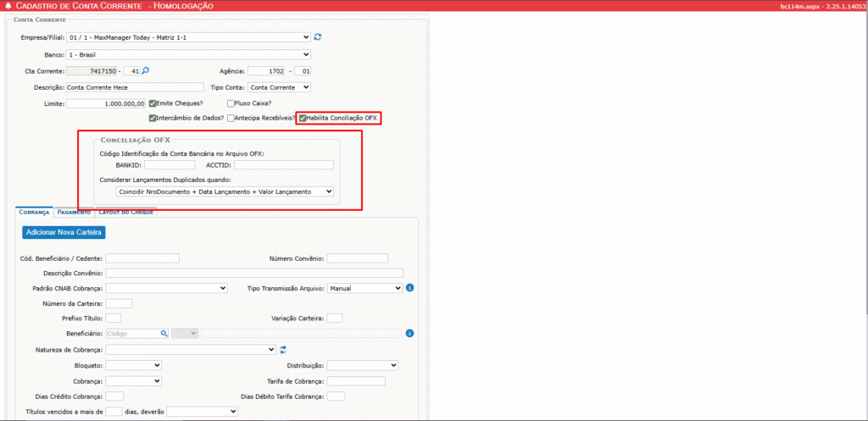Click the search icon in Beneficiário field
Viewport: 868px width, 421px height.
[164, 334]
